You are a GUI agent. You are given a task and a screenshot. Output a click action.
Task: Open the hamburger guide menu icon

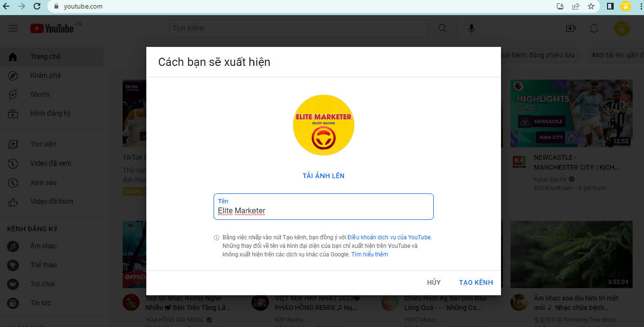[13, 28]
